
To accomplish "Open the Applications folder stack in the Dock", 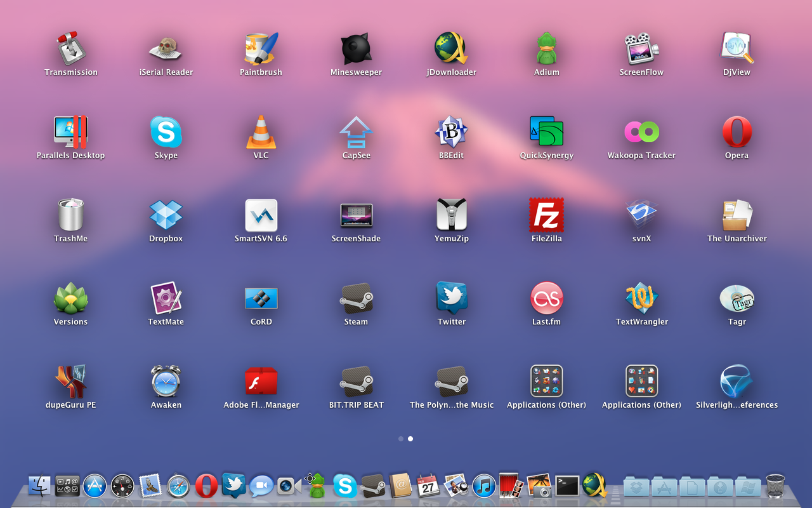I will (x=664, y=486).
